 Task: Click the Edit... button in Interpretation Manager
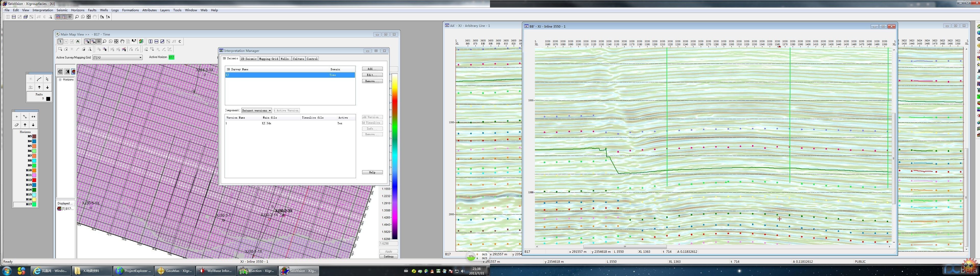pos(372,75)
